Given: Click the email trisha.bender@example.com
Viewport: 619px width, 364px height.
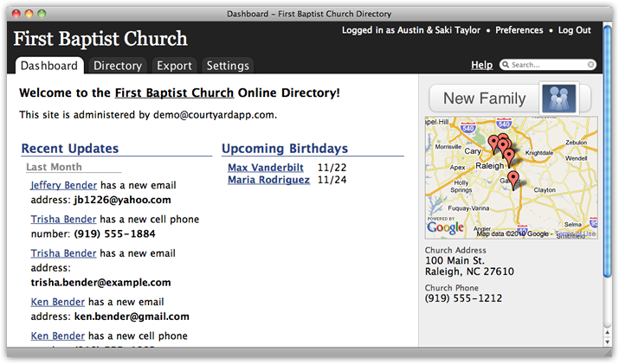Looking at the screenshot, I should 100,283.
